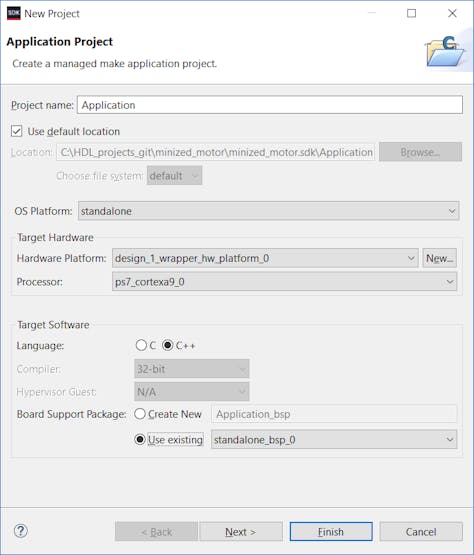Expand the Hardware Platform dropdown
Screen dimensions: 474x555
[265, 258]
